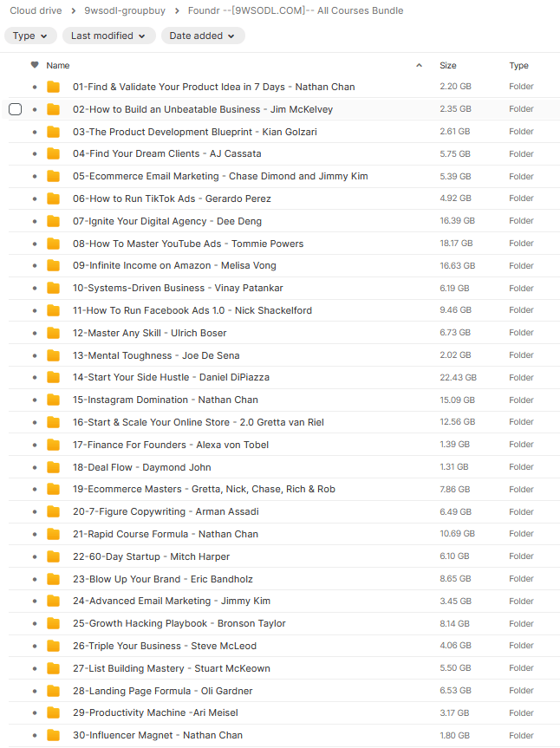560x748 pixels.
Task: Click the heart favorite column header icon
Action: click(x=35, y=65)
